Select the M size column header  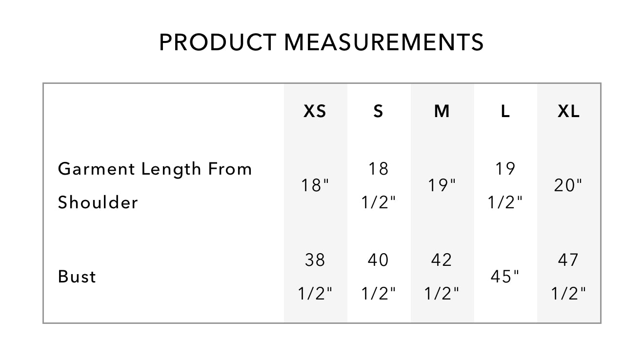442,112
